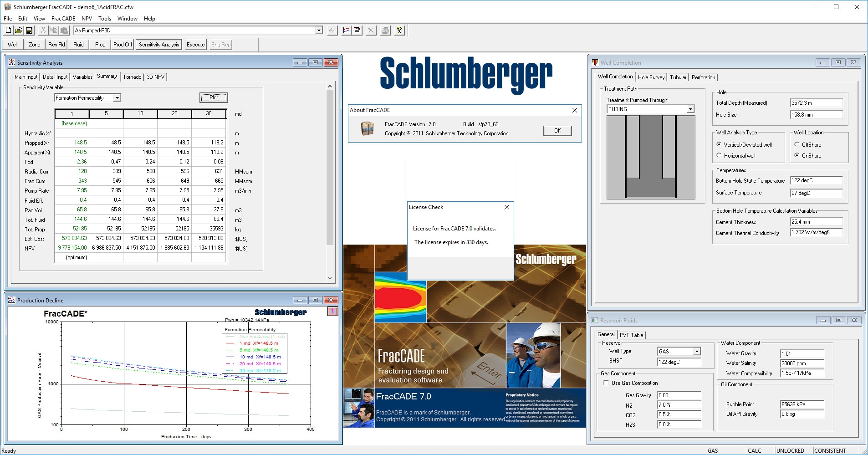Switch to the Tornado tab
Screen dimensions: 868x455
click(x=132, y=77)
